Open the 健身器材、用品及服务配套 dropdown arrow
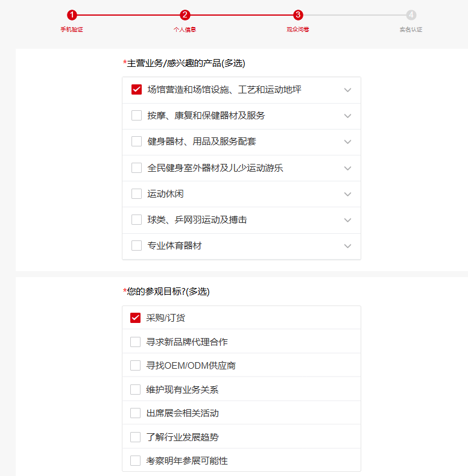The width and height of the screenshot is (468, 476). [x=347, y=142]
